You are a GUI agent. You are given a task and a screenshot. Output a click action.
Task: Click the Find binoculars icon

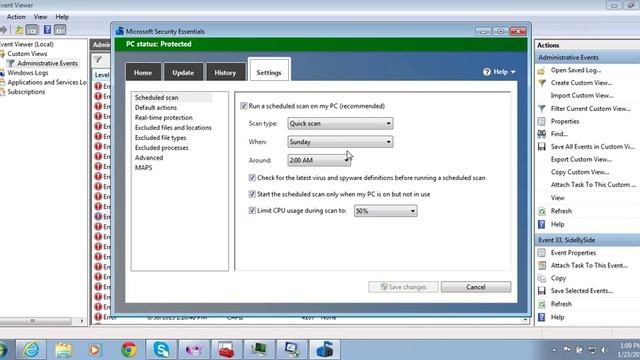click(x=542, y=134)
